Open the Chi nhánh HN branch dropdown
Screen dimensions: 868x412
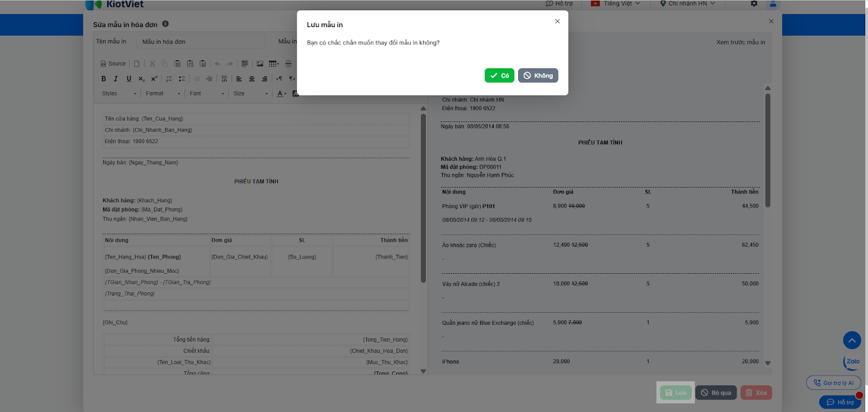pos(687,3)
